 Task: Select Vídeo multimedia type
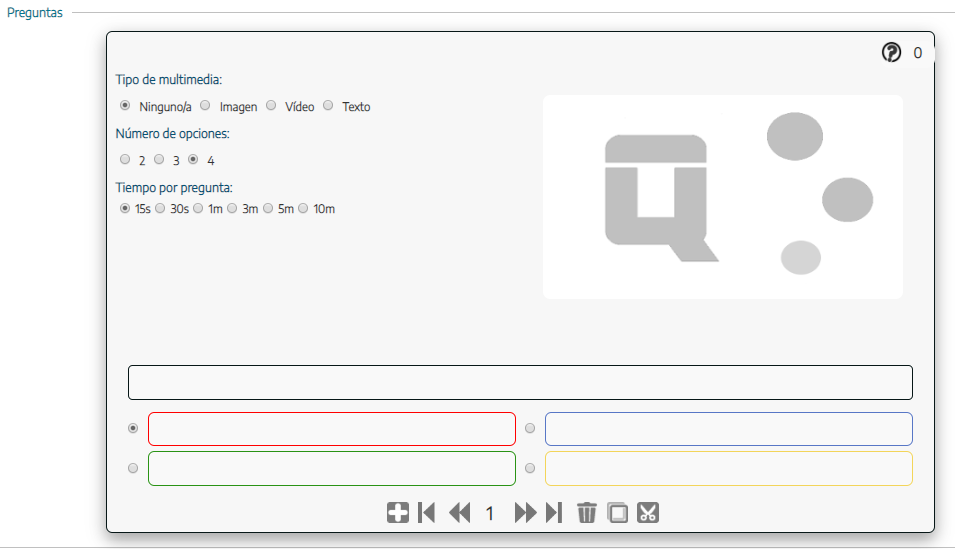(x=271, y=105)
